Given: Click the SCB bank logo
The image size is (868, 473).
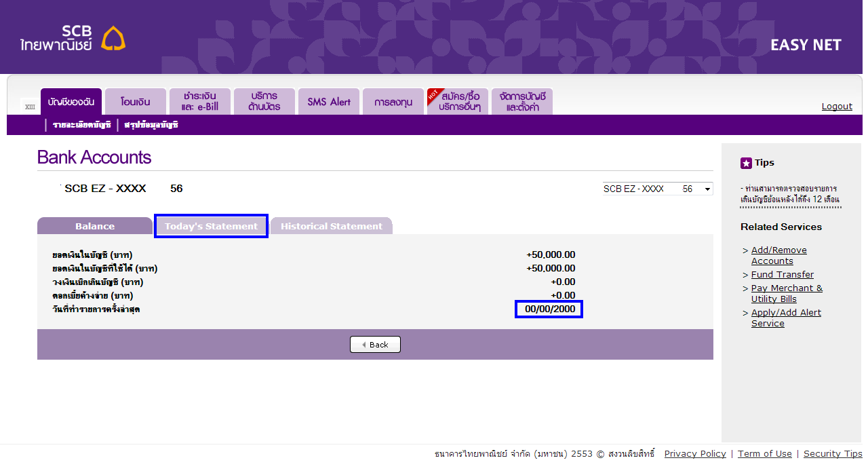Looking at the screenshot, I should point(73,39).
